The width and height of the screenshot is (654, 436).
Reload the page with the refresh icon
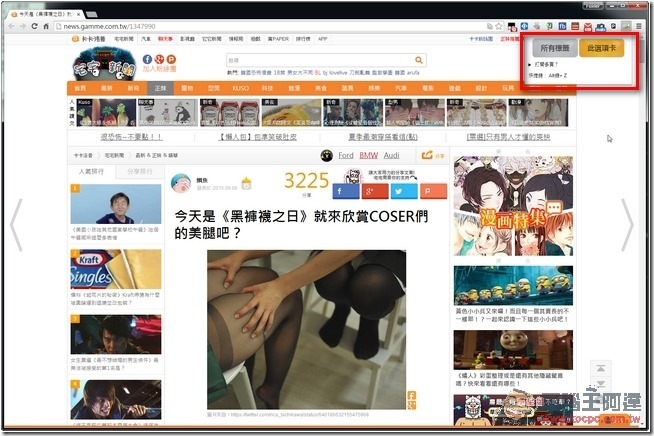pyautogui.click(x=35, y=26)
